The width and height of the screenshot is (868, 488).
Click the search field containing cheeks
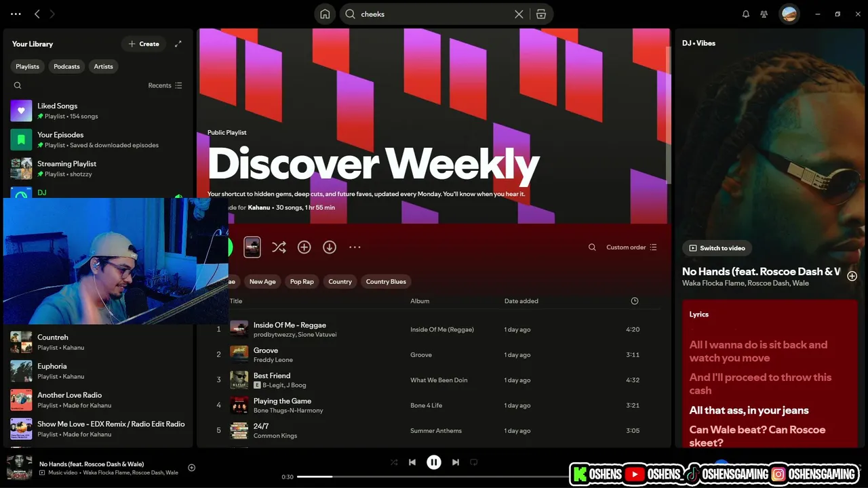tap(434, 14)
